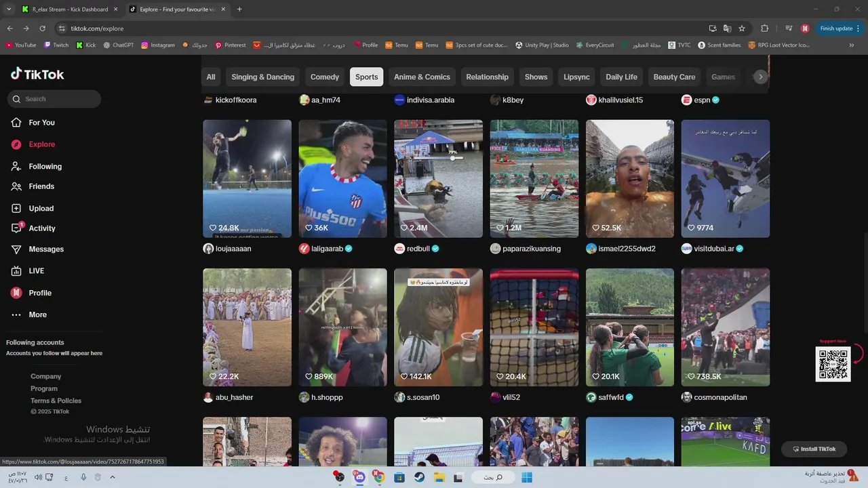Image resolution: width=868 pixels, height=488 pixels.
Task: Visit the espn profile link
Action: (701, 100)
